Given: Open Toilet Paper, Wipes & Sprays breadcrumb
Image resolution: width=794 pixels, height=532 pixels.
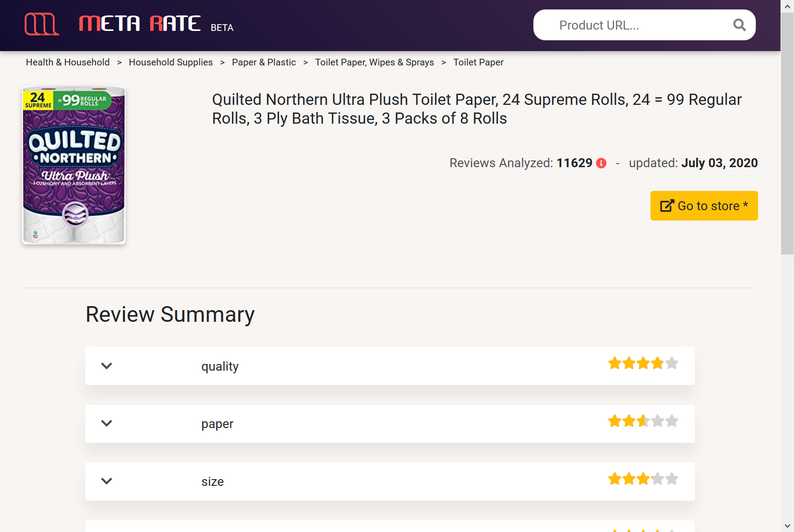Looking at the screenshot, I should pos(374,62).
